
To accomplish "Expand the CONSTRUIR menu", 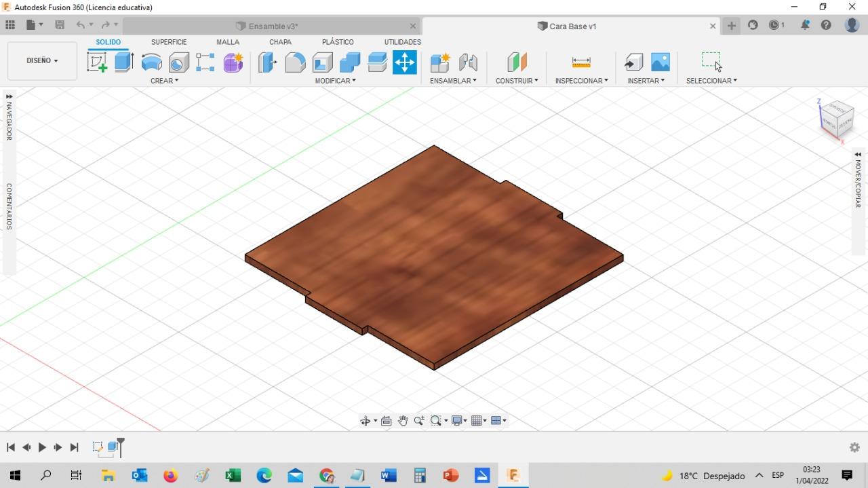I will tap(517, 80).
